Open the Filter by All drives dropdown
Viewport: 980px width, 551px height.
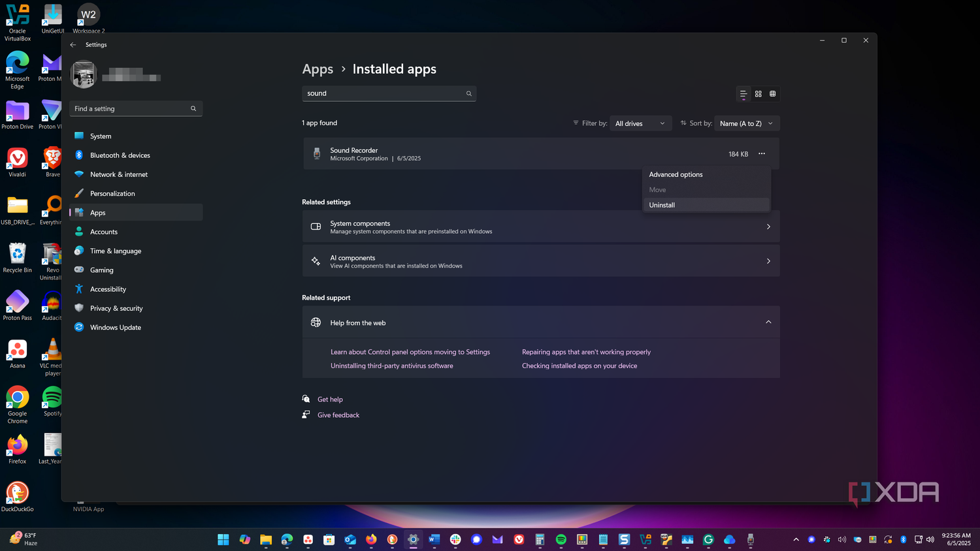point(640,123)
